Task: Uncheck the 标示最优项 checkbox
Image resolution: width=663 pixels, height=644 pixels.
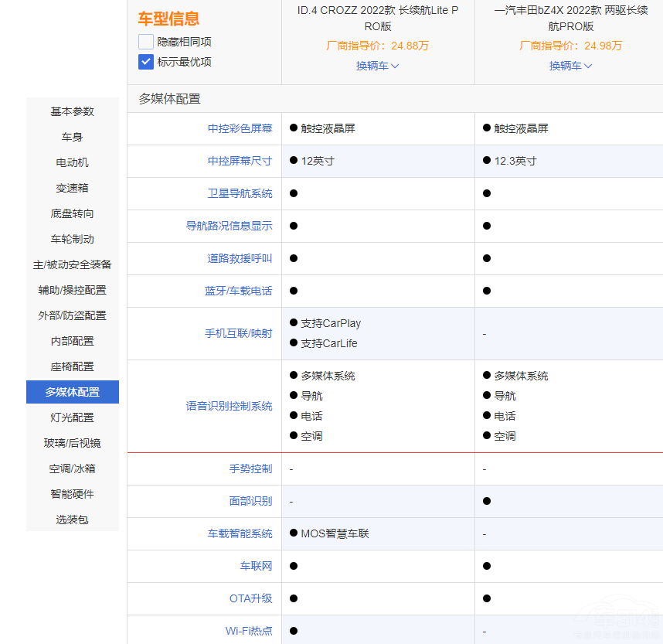Action: (x=146, y=62)
